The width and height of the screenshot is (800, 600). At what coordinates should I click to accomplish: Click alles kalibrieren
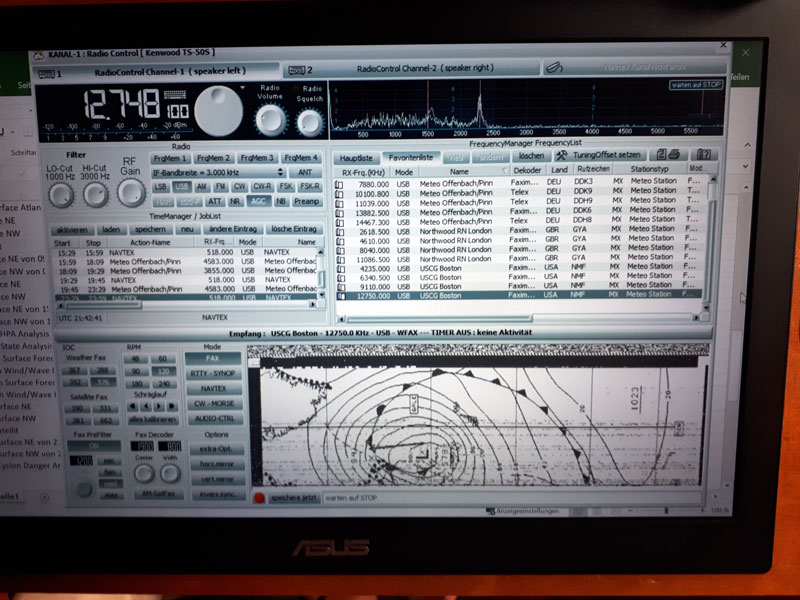pyautogui.click(x=153, y=420)
